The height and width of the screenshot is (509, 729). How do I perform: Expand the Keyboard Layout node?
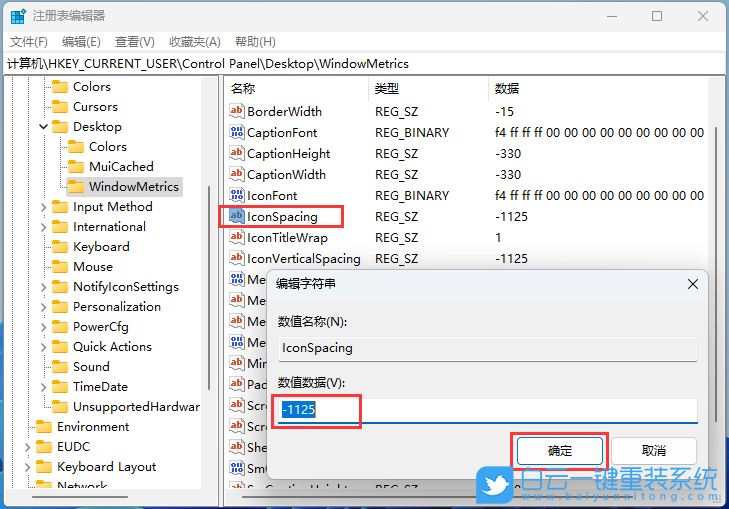27,467
